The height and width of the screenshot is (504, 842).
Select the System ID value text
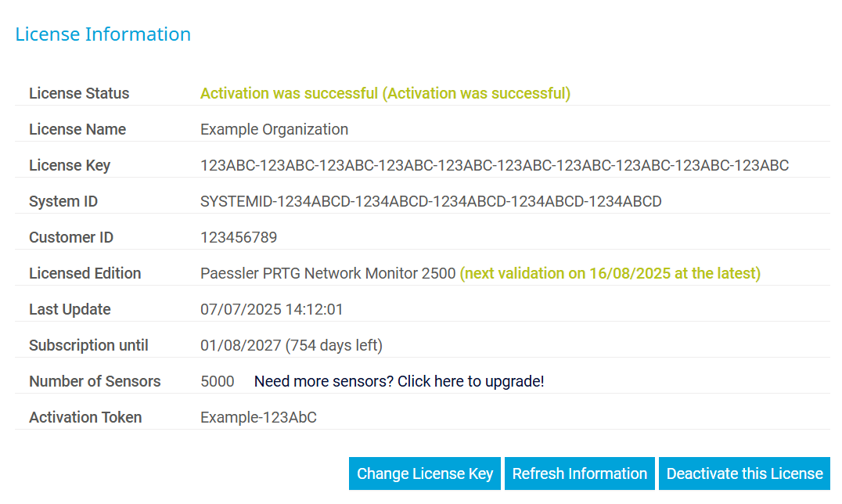(431, 201)
